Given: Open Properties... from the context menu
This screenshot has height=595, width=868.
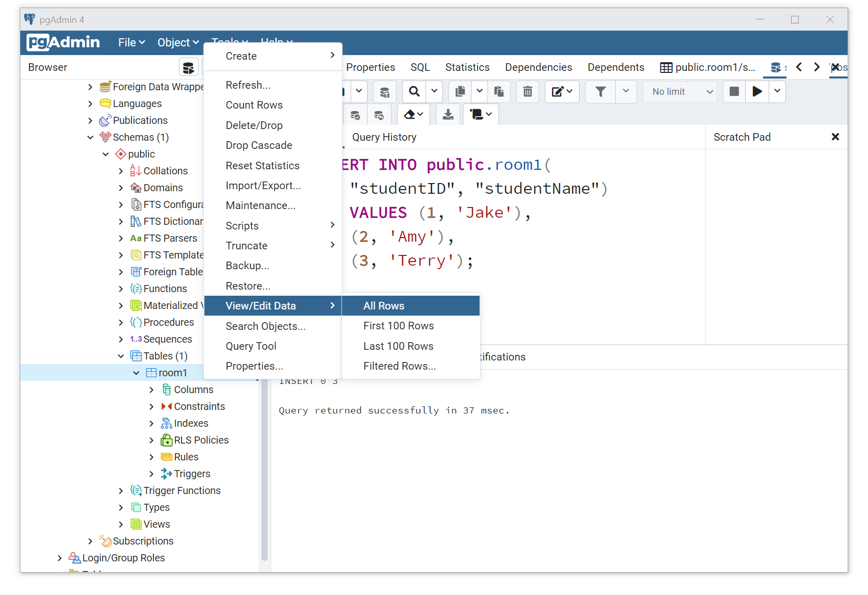Looking at the screenshot, I should tap(273, 366).
